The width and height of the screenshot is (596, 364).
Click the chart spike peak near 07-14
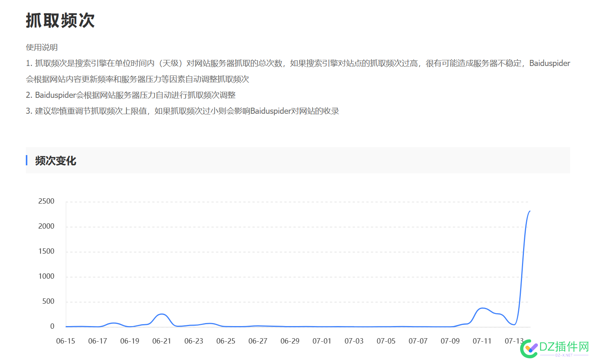click(x=530, y=211)
